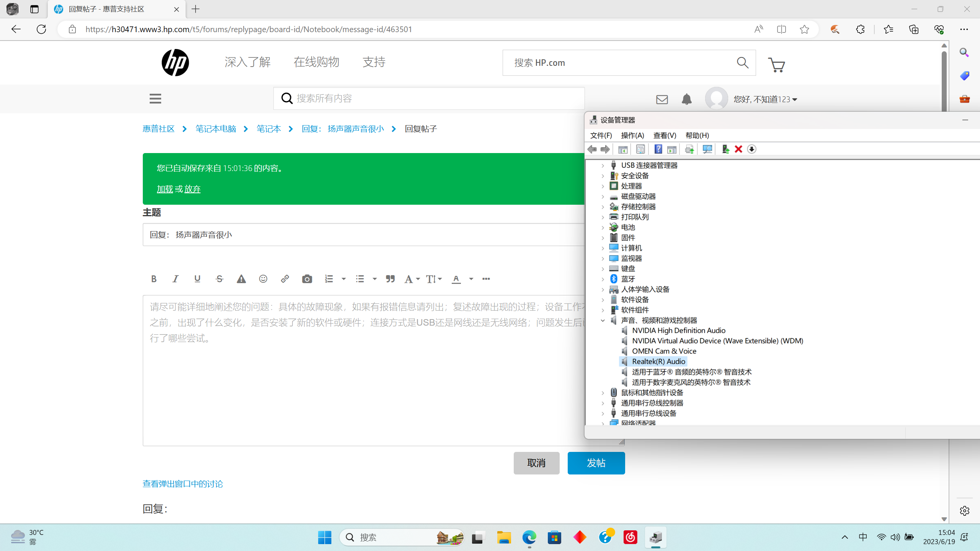The height and width of the screenshot is (551, 980).
Task: Open the numbered list dropdown arrow
Action: [x=343, y=279]
